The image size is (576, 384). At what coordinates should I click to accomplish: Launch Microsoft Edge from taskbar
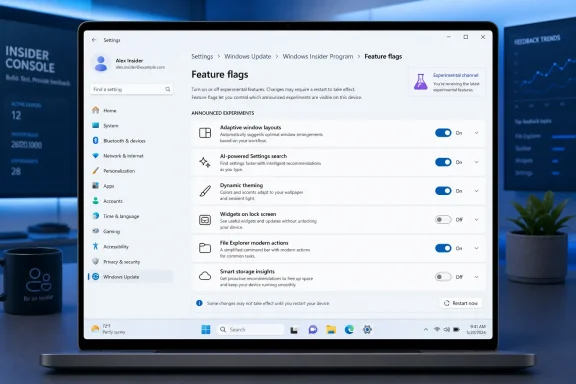point(349,329)
